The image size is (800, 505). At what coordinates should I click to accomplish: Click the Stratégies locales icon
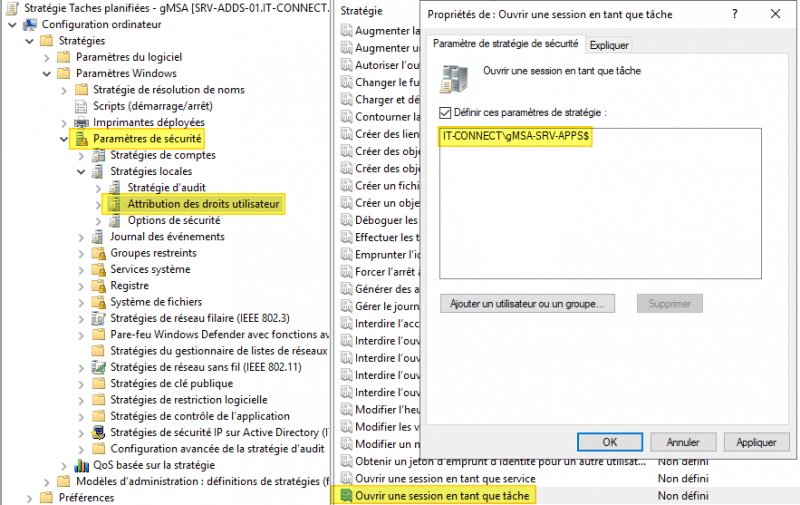(x=98, y=171)
